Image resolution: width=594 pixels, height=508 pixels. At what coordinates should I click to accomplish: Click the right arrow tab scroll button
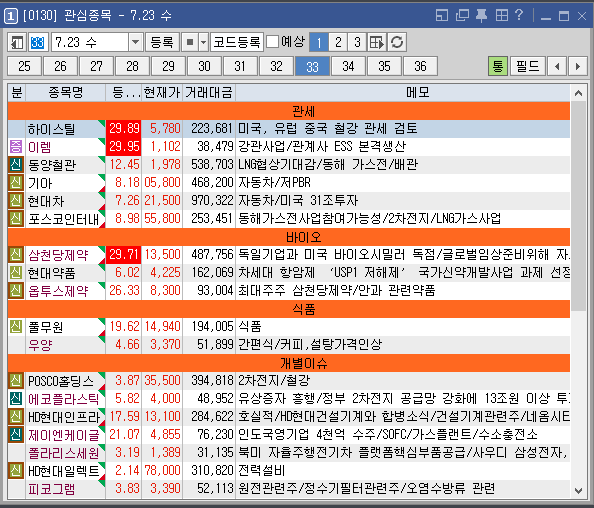click(578, 66)
